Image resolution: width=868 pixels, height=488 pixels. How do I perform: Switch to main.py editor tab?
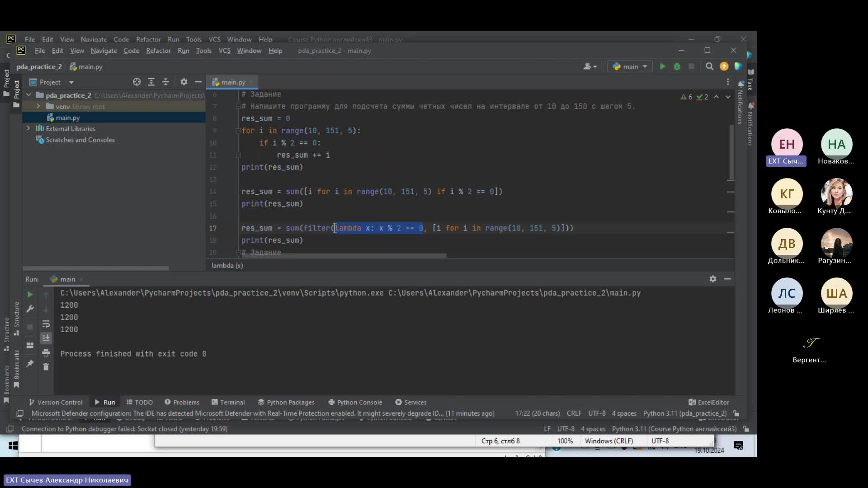click(233, 82)
